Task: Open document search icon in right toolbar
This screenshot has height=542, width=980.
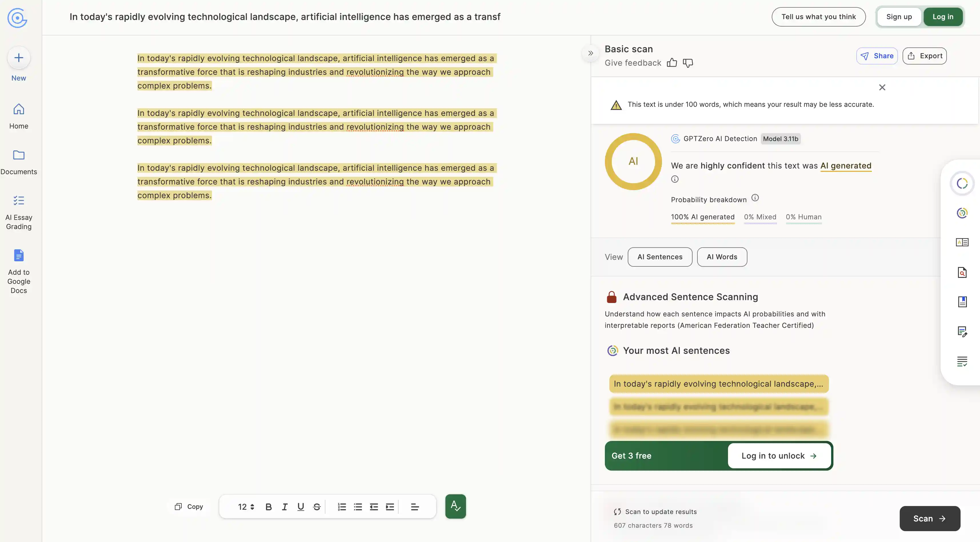Action: 962,272
